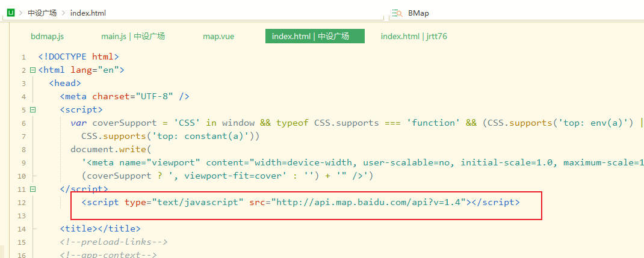Select index.html in the breadcrumb path
Viewport: 644px width, 258px height.
(x=88, y=13)
